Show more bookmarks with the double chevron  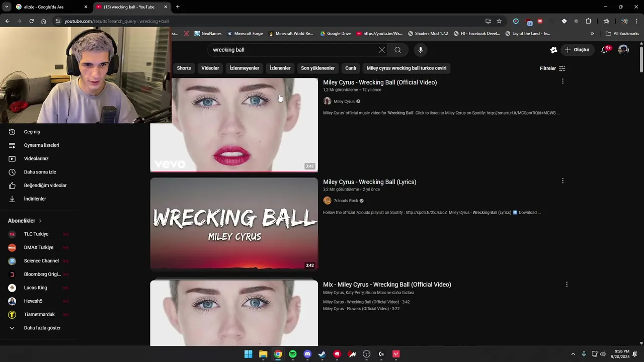(x=592, y=34)
